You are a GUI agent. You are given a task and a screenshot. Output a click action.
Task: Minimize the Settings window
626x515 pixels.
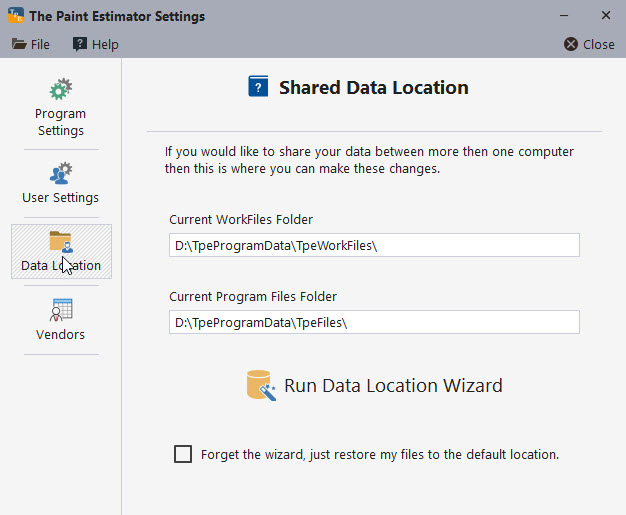pos(564,16)
